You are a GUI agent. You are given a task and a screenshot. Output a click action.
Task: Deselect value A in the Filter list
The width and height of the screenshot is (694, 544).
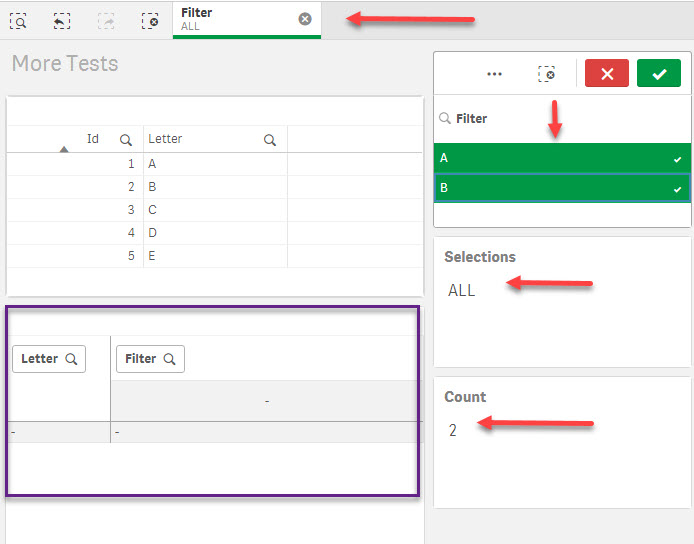[562, 158]
